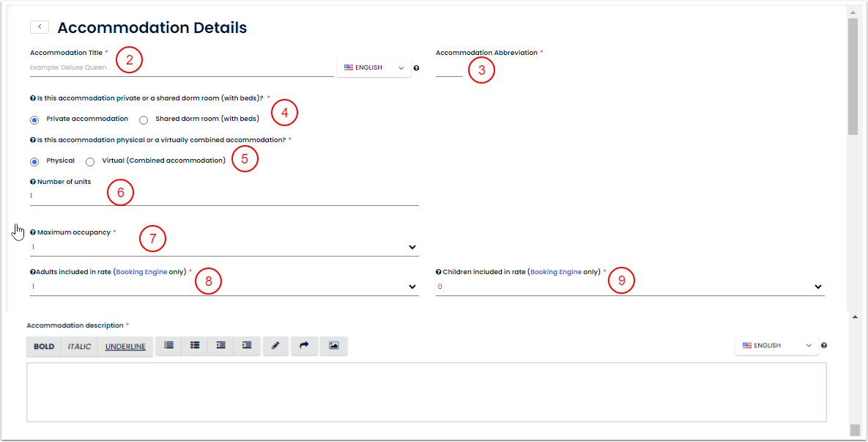Click help icon next to Children included in rate
The height and width of the screenshot is (442, 868).
pyautogui.click(x=439, y=272)
